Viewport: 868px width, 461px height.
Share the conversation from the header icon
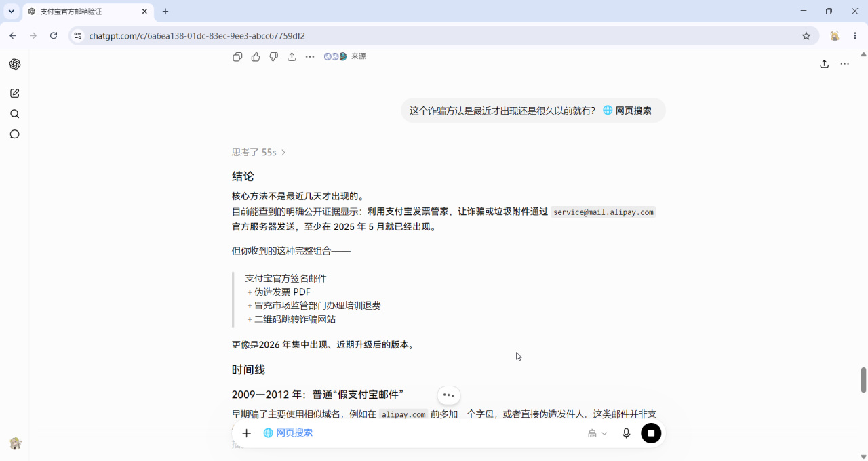pos(825,64)
